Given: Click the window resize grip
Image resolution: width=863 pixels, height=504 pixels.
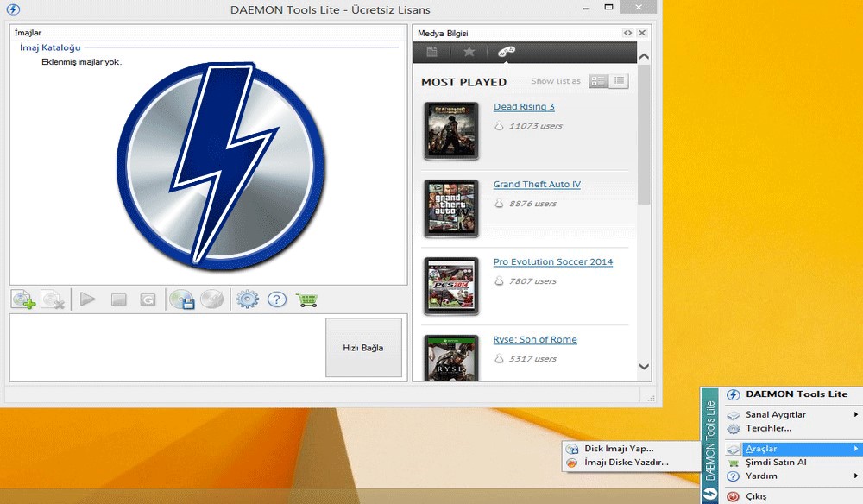Looking at the screenshot, I should 652,398.
